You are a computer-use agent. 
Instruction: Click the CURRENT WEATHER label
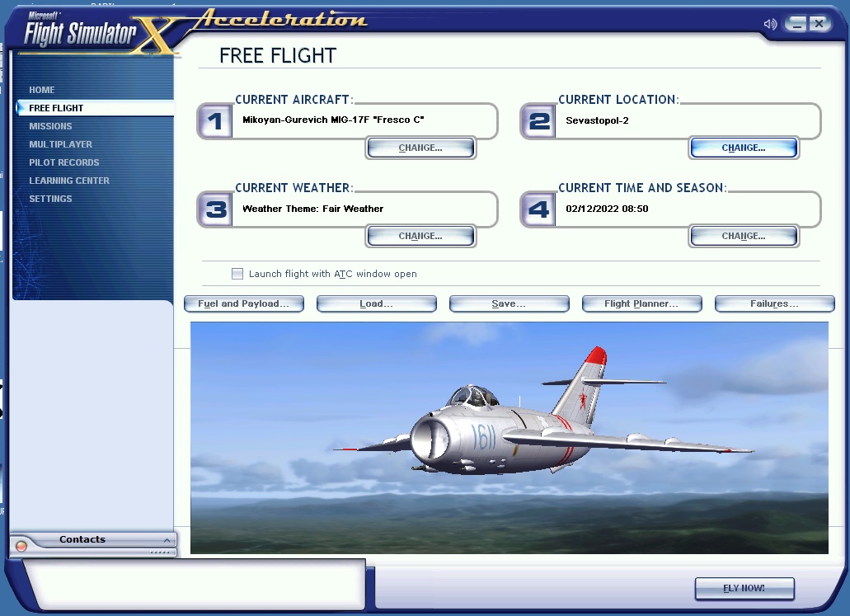tap(294, 188)
